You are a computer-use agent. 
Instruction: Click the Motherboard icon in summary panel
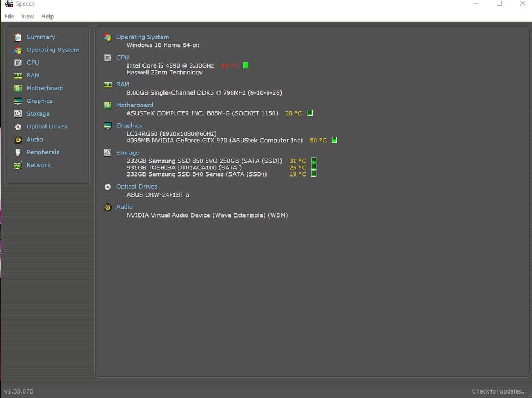[x=108, y=105]
